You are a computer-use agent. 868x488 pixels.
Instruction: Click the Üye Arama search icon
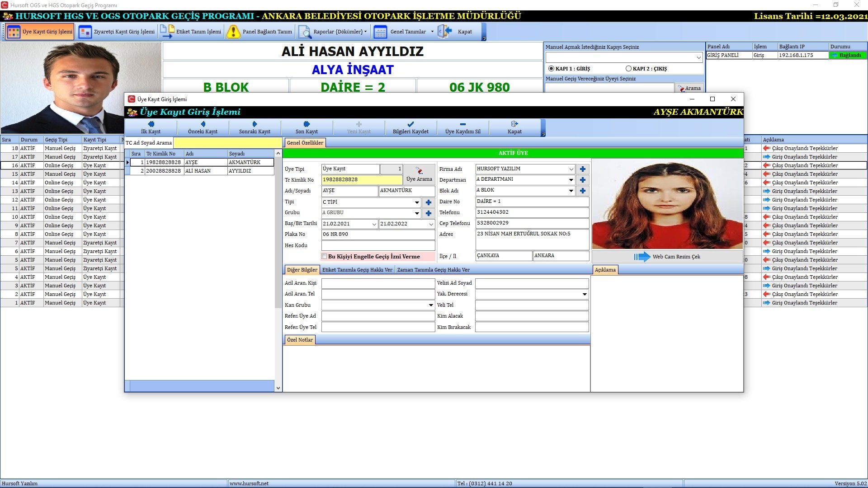(419, 171)
